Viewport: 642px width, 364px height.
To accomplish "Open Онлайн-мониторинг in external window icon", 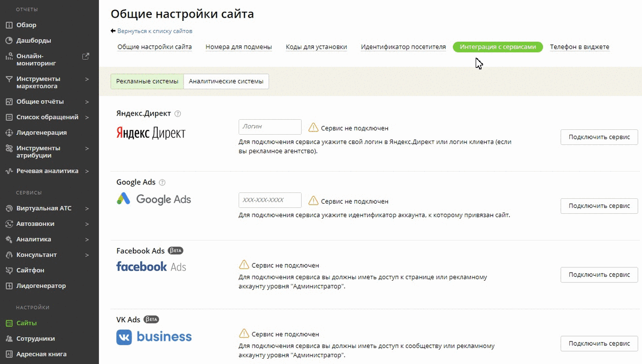I will tap(86, 56).
